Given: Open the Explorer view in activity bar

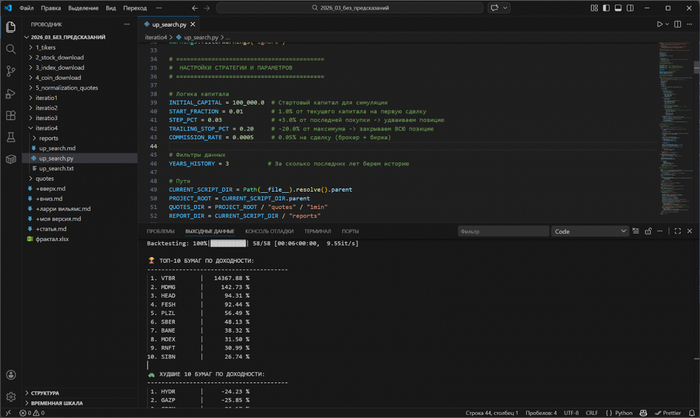Looking at the screenshot, I should pyautogui.click(x=11, y=27).
